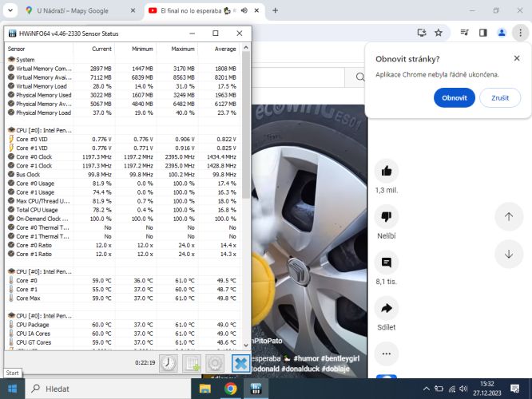
Task: Collapse the CPU group above CPU Package
Action: 11,315
